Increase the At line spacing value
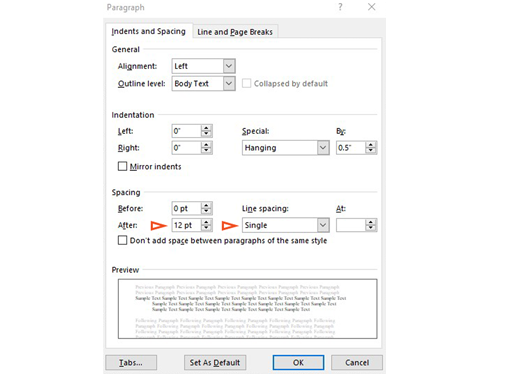 [x=371, y=222]
